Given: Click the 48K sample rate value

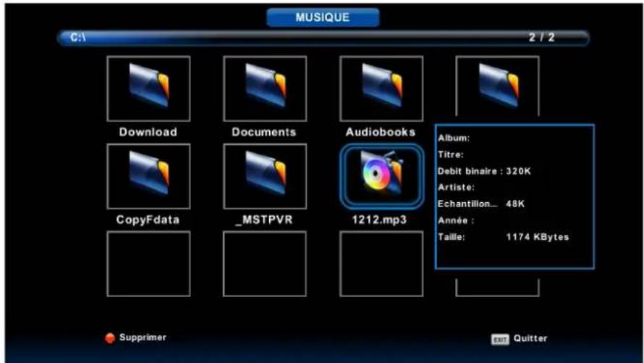Looking at the screenshot, I should 515,204.
